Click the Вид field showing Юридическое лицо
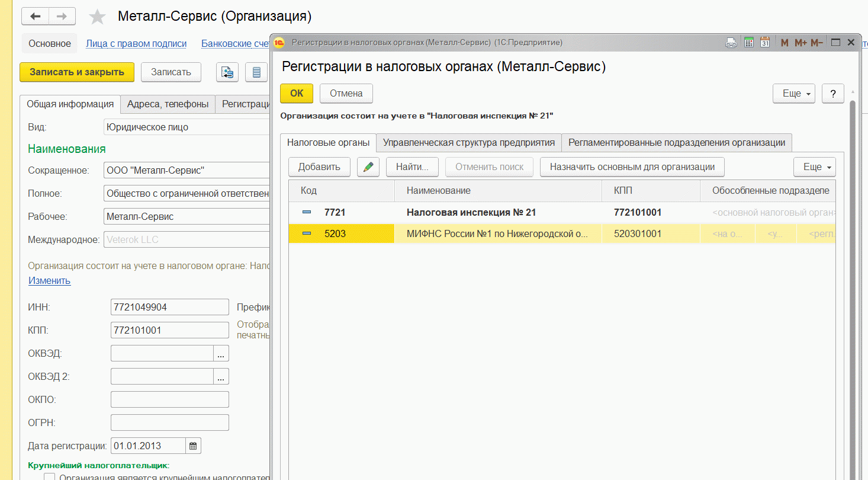Viewport: 868px width, 480px height. pyautogui.click(x=187, y=127)
